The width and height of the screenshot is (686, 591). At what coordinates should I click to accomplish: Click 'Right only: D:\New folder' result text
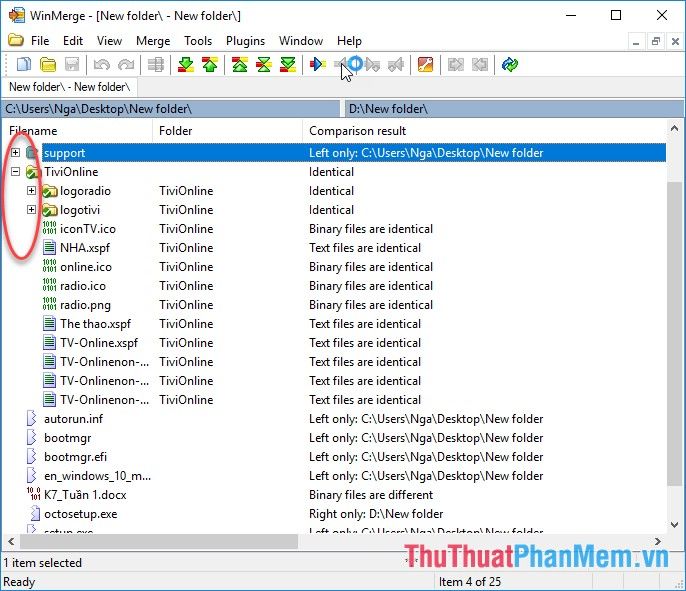(376, 514)
